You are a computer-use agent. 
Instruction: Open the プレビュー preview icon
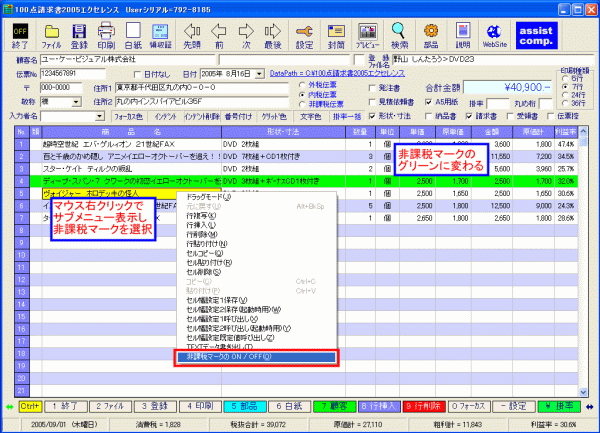click(368, 36)
